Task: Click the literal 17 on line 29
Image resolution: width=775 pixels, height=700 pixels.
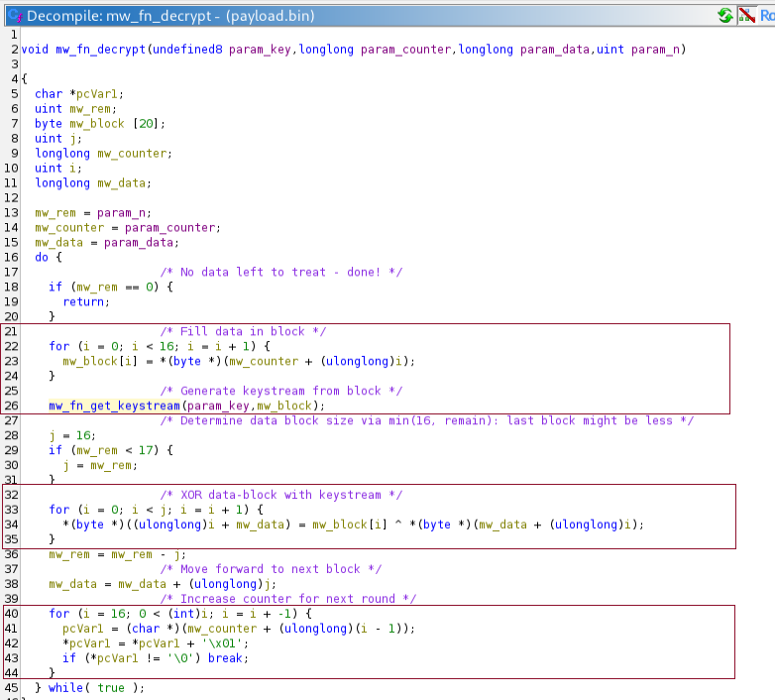Action: 146,450
